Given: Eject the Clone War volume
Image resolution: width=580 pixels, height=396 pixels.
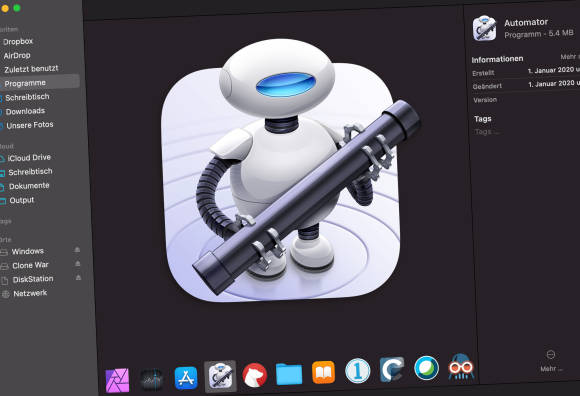Looking at the screenshot, I should pyautogui.click(x=78, y=263).
